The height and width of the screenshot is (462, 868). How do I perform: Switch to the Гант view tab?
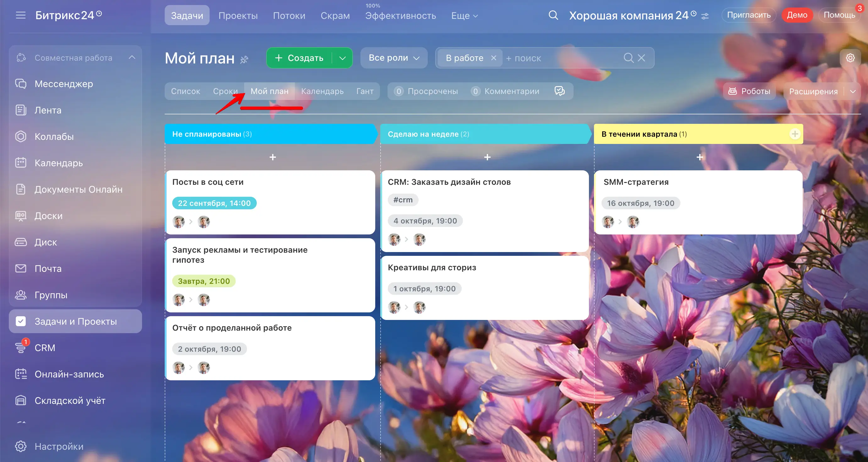pos(365,91)
